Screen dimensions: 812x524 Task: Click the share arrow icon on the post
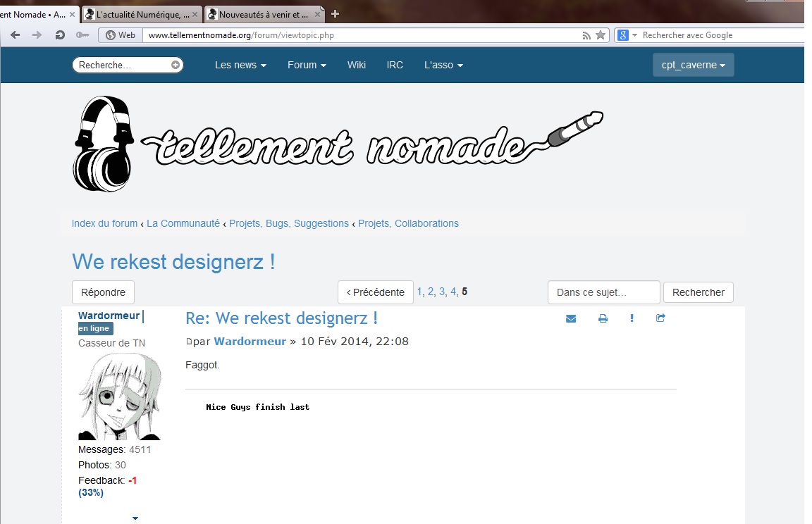(x=660, y=318)
